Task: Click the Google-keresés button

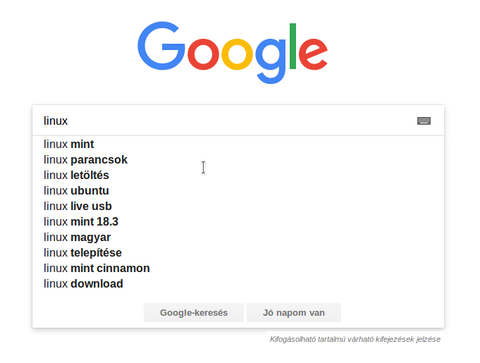Action: (194, 313)
